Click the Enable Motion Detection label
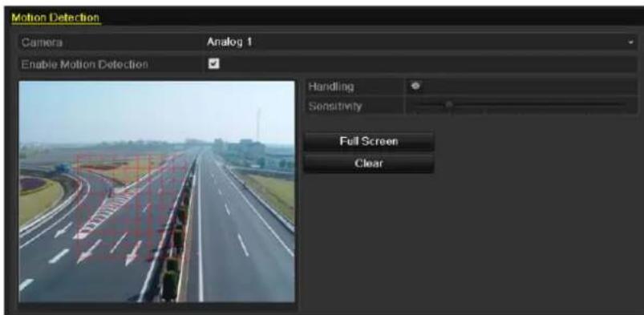The image size is (644, 315). [x=84, y=64]
